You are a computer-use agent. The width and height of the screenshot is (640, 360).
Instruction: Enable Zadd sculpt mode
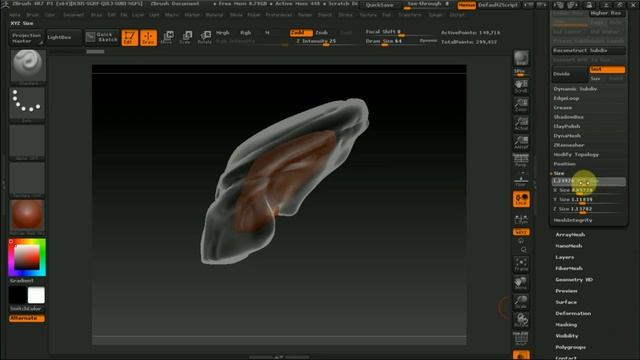pos(301,33)
